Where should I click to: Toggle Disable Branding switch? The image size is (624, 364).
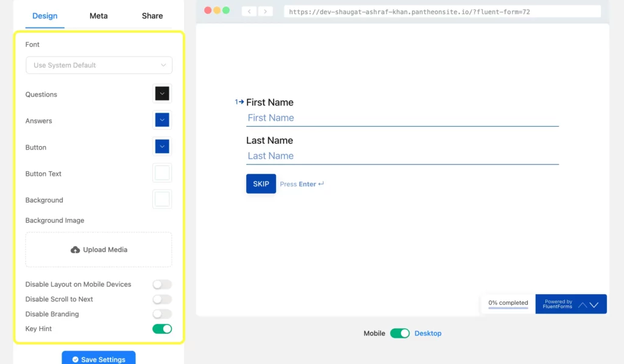pyautogui.click(x=162, y=314)
